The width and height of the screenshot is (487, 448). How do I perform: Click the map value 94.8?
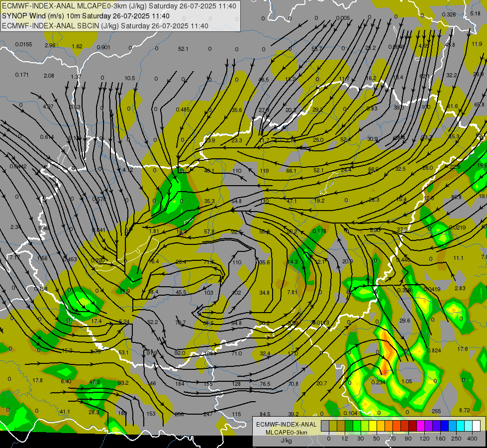236,323
